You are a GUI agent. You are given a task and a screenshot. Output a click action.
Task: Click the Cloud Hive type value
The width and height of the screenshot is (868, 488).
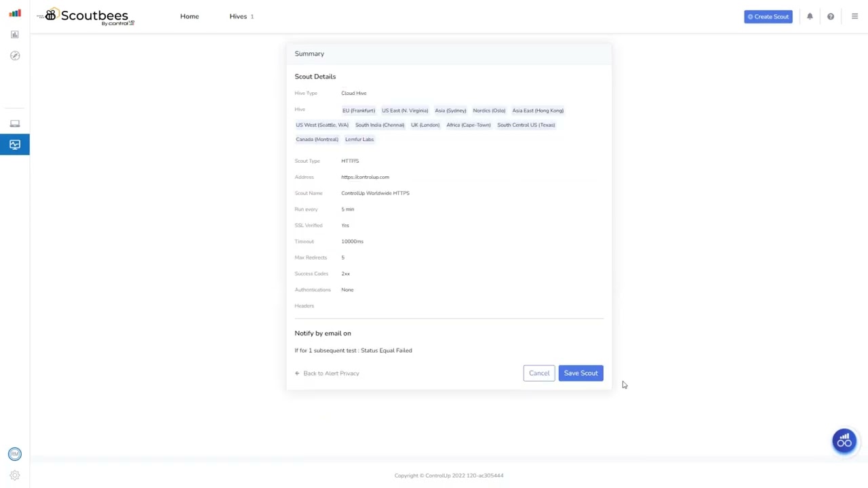(353, 93)
